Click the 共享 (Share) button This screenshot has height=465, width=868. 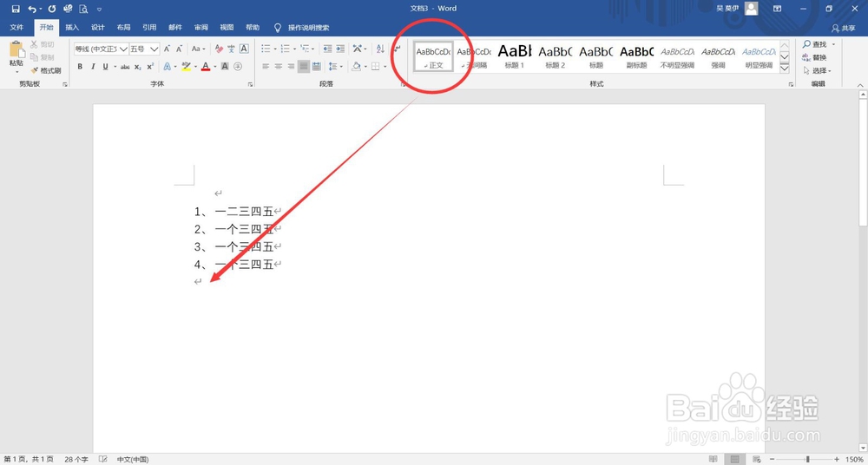(843, 29)
